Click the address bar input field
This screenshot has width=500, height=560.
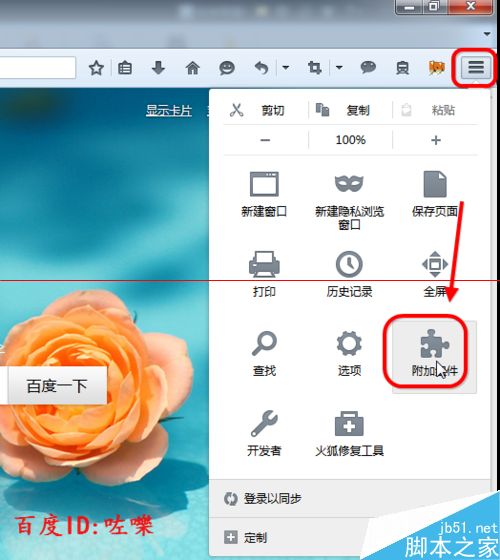(38, 67)
